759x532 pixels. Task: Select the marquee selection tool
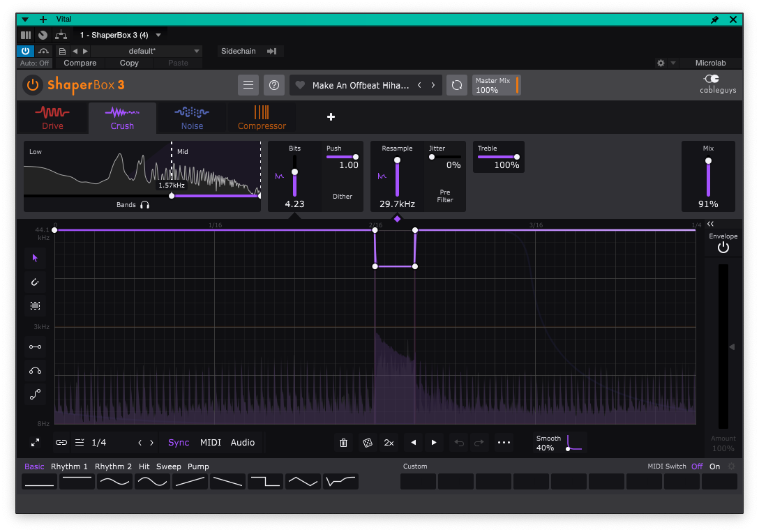[35, 305]
